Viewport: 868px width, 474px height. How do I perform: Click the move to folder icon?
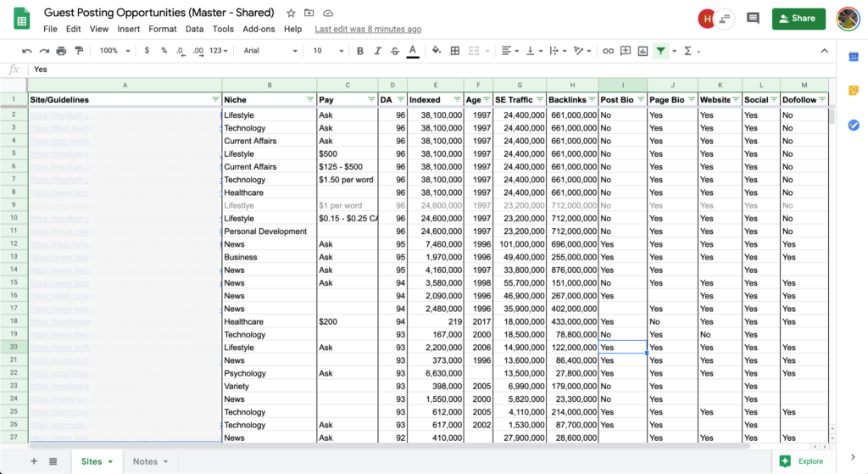click(x=309, y=13)
